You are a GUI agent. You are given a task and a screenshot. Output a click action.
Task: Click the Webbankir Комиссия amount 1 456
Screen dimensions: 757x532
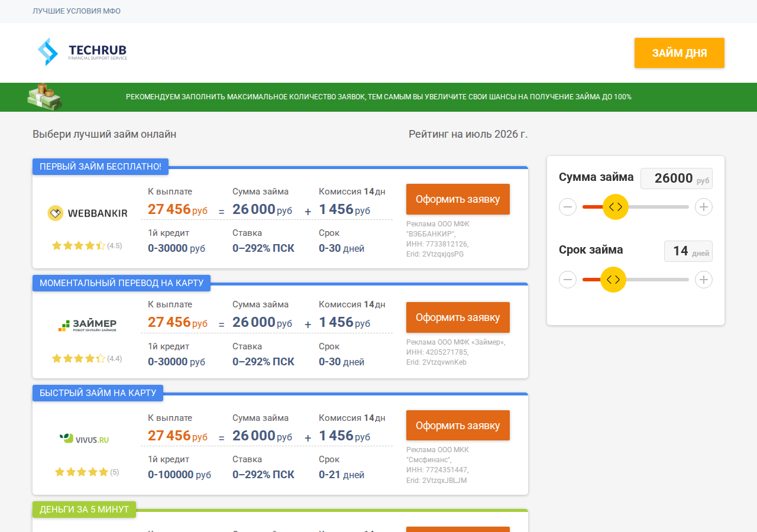tap(345, 209)
